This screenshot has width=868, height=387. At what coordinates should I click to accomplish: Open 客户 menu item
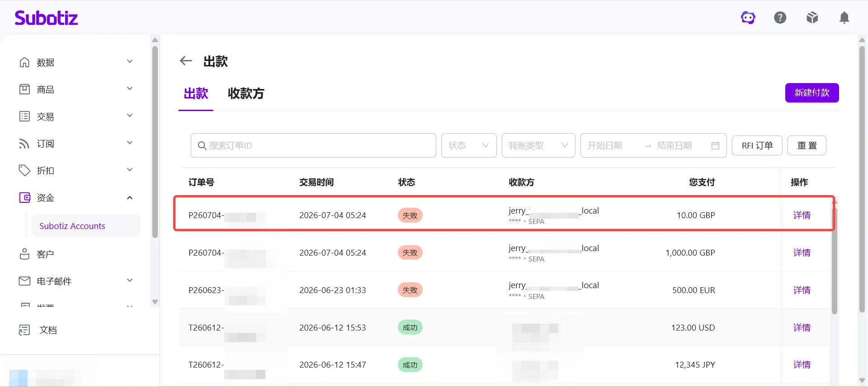pyautogui.click(x=45, y=254)
